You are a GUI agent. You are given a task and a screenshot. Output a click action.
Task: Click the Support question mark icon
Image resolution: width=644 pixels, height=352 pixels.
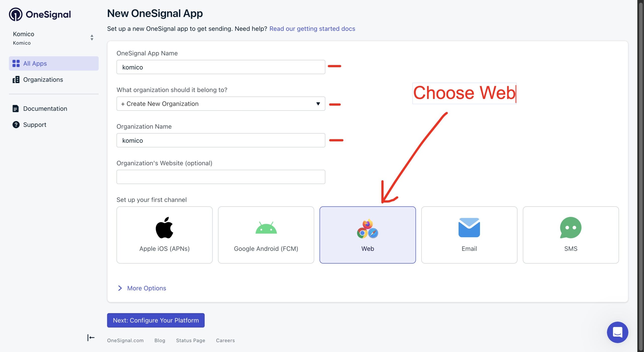16,124
